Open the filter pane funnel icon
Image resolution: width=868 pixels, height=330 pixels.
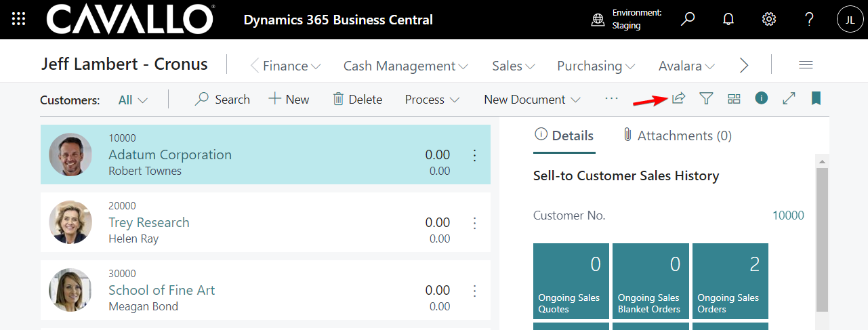[x=706, y=99]
